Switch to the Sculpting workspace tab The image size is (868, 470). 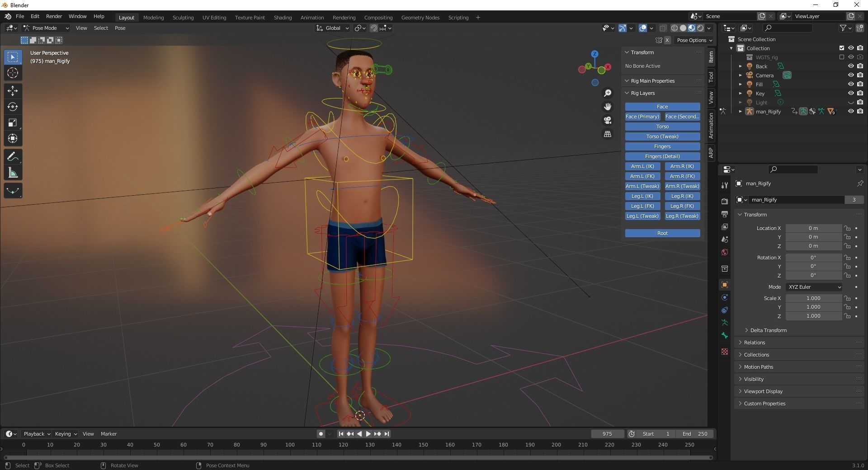tap(183, 18)
